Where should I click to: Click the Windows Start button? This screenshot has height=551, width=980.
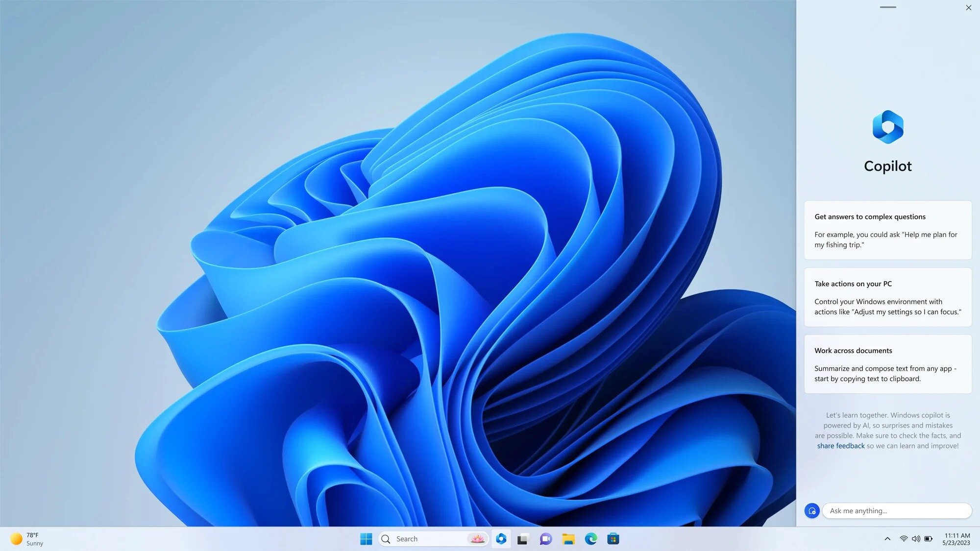click(366, 538)
